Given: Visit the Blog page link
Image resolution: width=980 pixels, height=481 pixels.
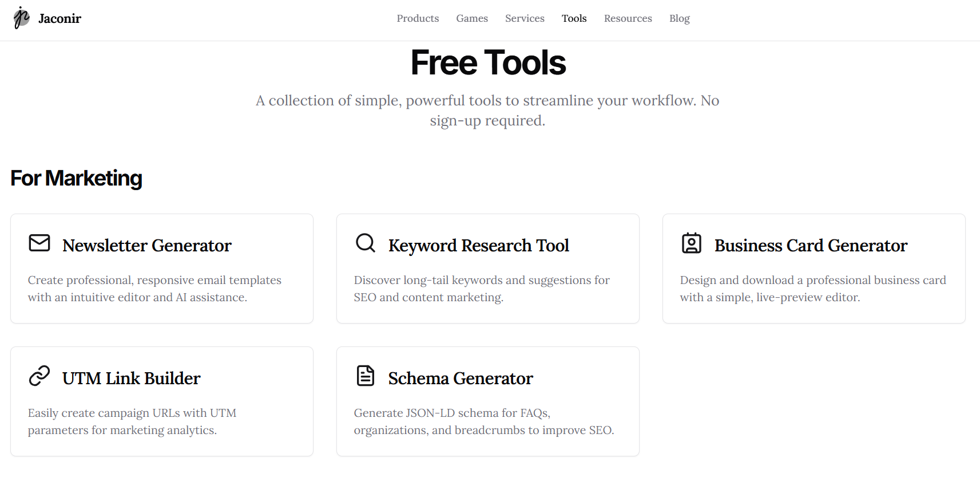Looking at the screenshot, I should 679,18.
